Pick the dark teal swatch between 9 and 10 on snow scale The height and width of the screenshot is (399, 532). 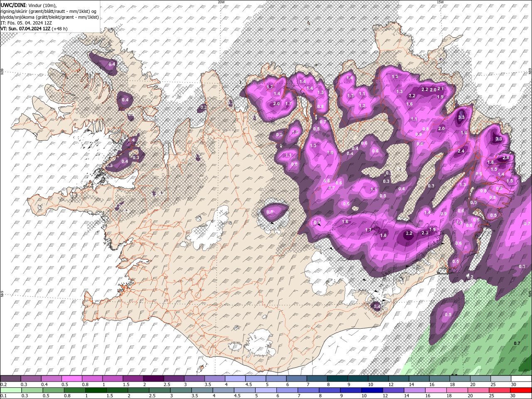[358, 379]
